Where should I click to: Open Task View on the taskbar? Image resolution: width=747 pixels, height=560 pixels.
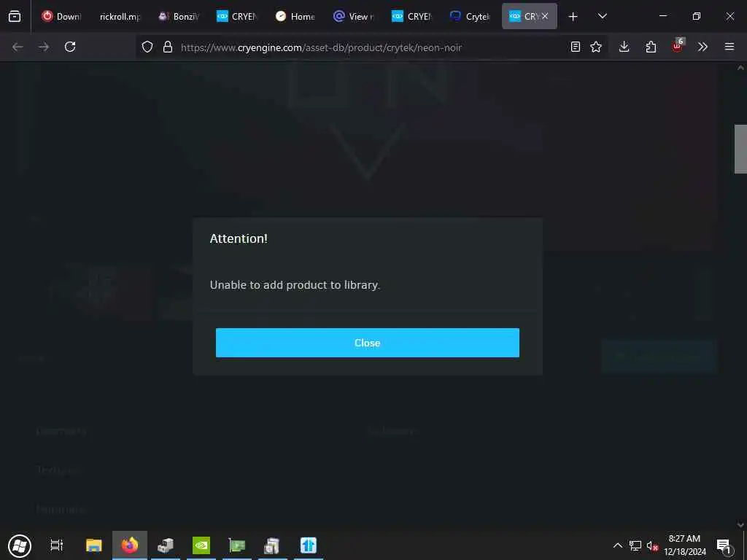coord(57,545)
